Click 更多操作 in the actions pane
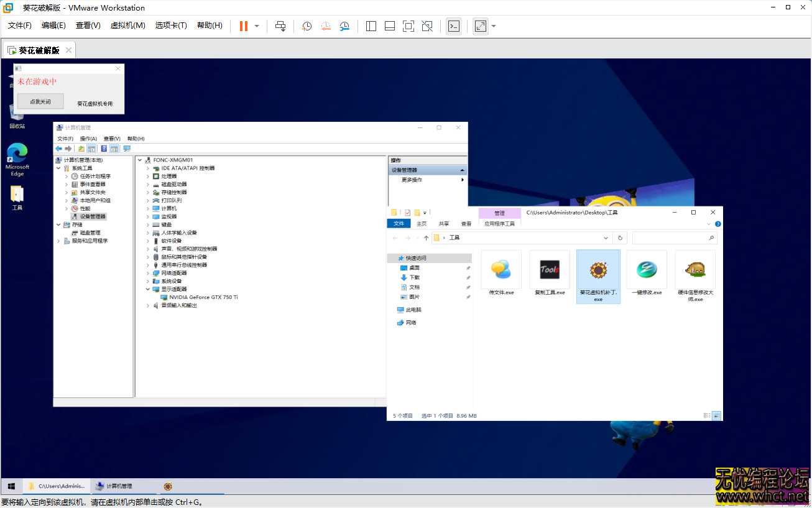Image resolution: width=812 pixels, height=508 pixels. tap(412, 180)
